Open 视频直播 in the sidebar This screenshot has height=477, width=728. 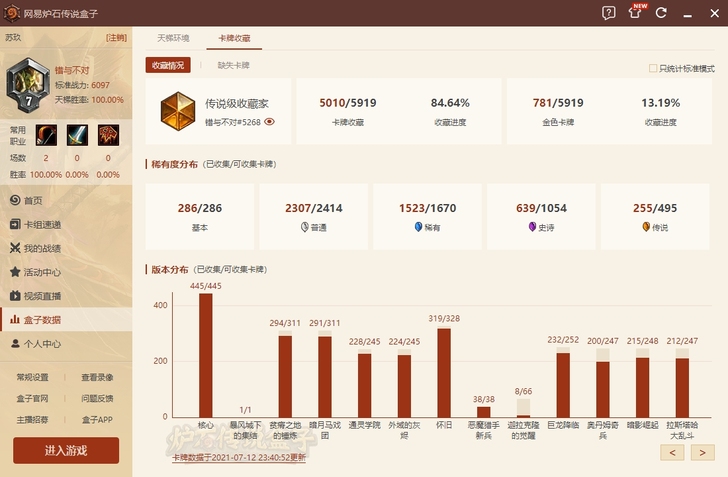[x=66, y=296]
